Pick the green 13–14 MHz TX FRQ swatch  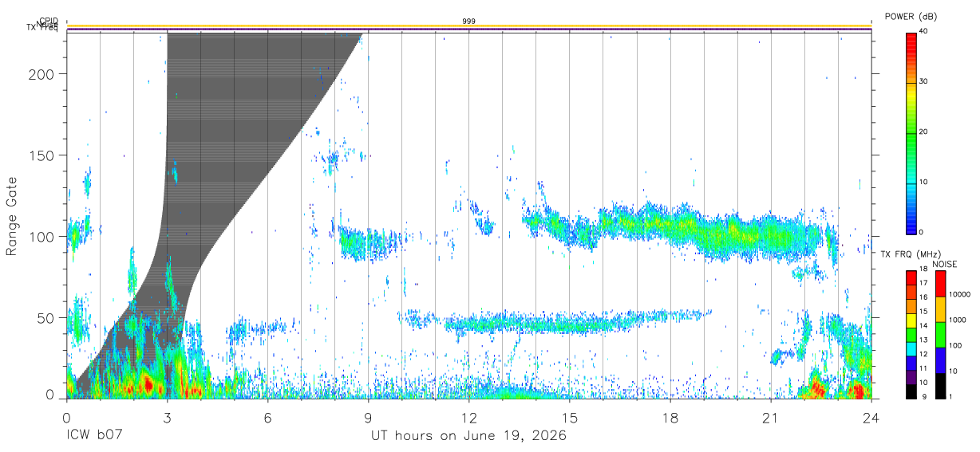[x=911, y=334]
